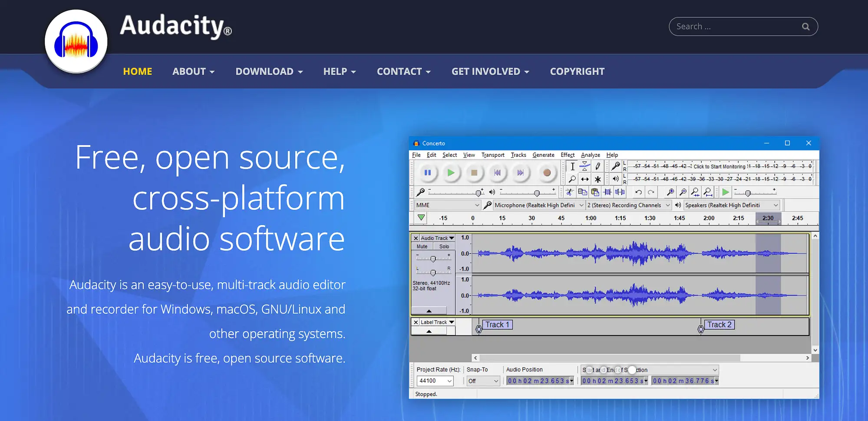
Task: Select the Draw pencil tool
Action: 598,166
